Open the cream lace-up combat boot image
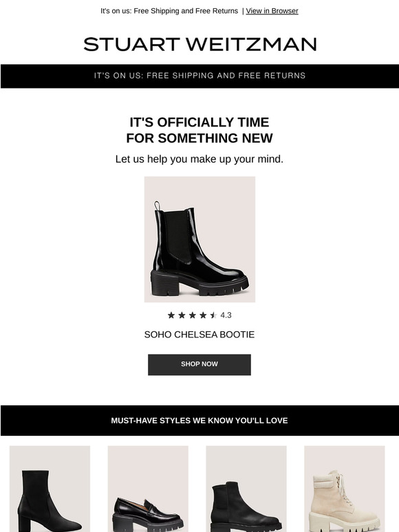 click(x=345, y=489)
